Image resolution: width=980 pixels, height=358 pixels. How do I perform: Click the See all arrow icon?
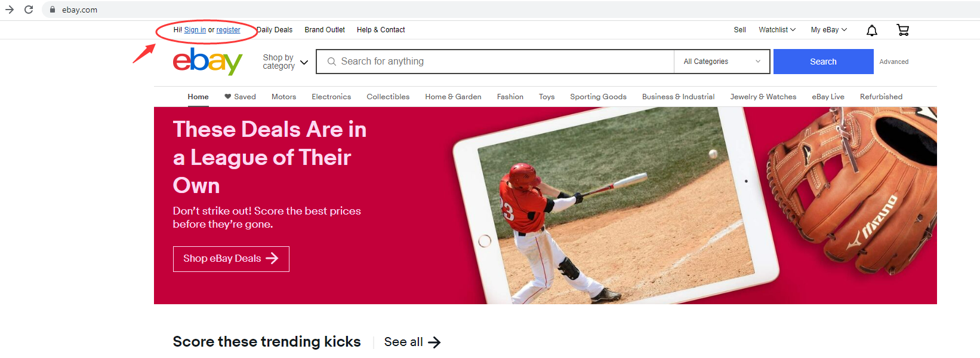coord(435,342)
